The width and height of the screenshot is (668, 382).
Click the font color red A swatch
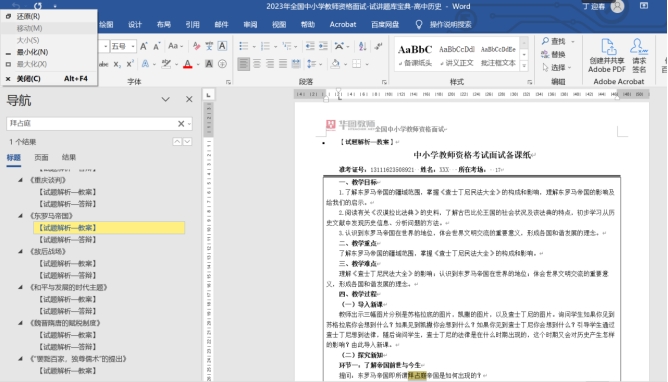(x=187, y=64)
